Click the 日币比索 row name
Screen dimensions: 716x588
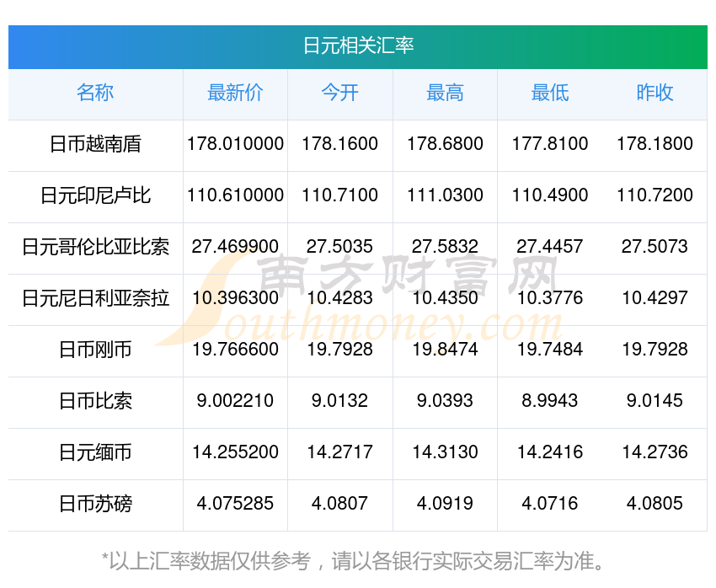[x=95, y=401]
